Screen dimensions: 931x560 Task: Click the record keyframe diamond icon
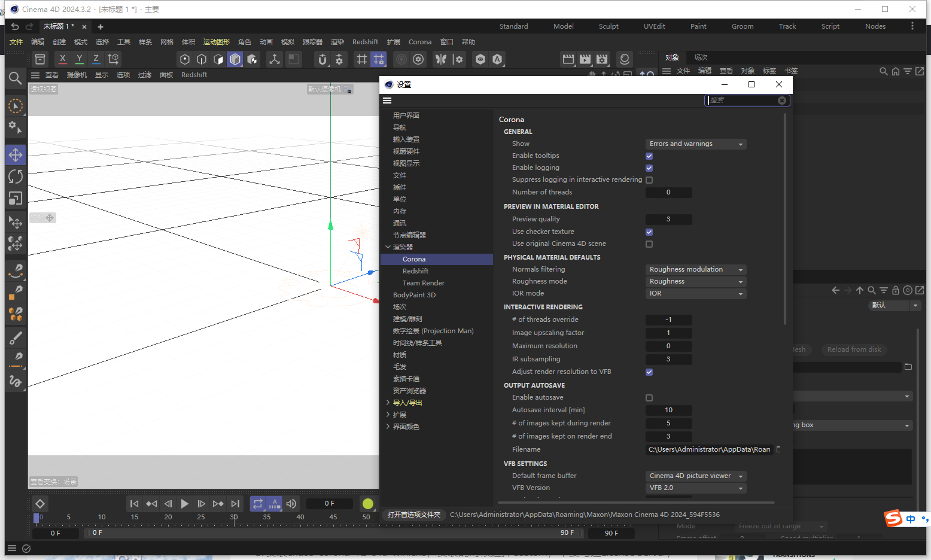39,504
